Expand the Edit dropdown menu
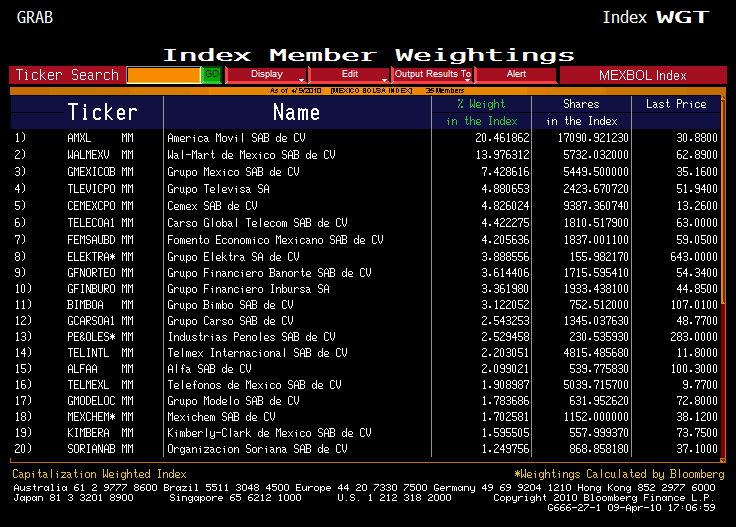The width and height of the screenshot is (736, 527). [349, 75]
